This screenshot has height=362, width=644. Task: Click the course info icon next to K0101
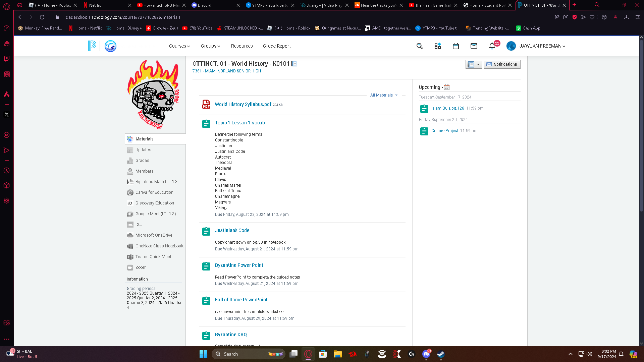294,63
